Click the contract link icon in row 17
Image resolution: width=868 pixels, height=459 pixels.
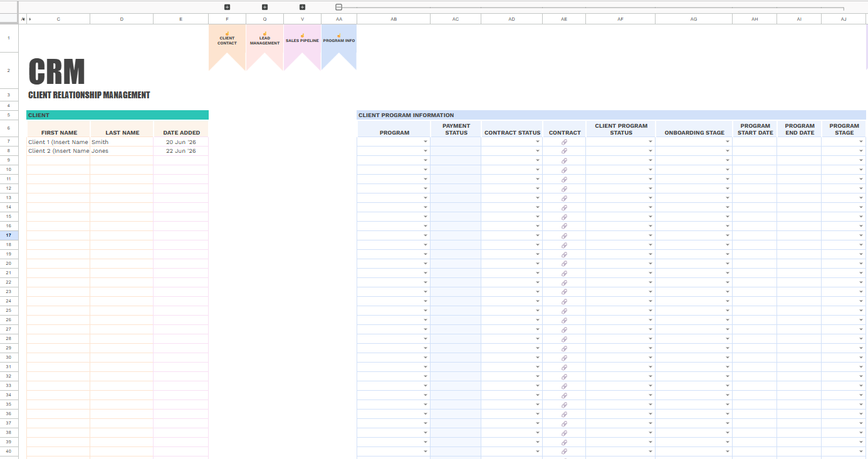click(x=564, y=236)
